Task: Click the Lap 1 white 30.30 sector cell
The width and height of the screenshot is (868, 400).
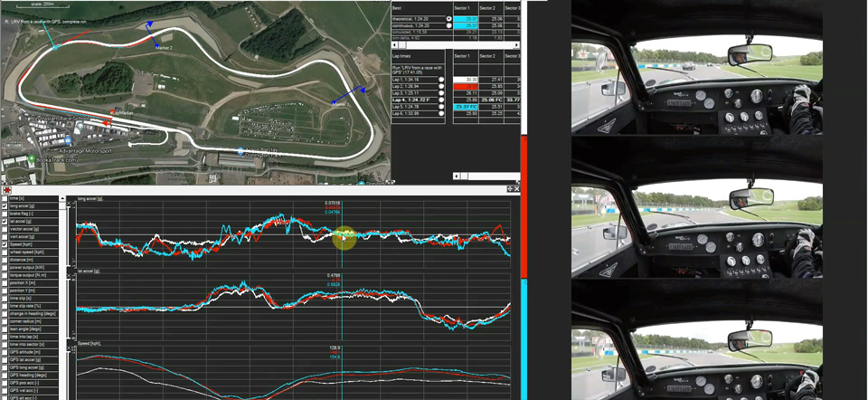Action: 466,80
